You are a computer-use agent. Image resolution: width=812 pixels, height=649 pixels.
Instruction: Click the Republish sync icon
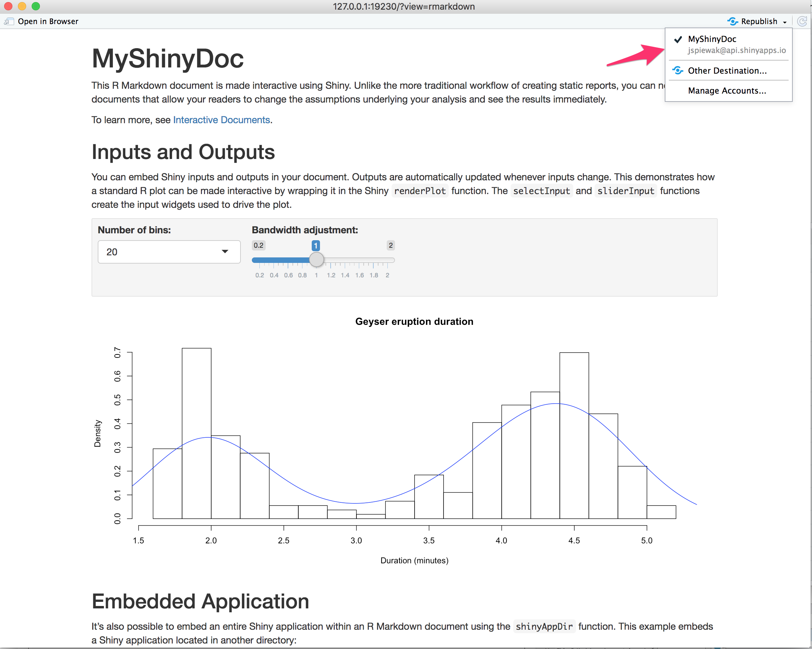(x=732, y=21)
